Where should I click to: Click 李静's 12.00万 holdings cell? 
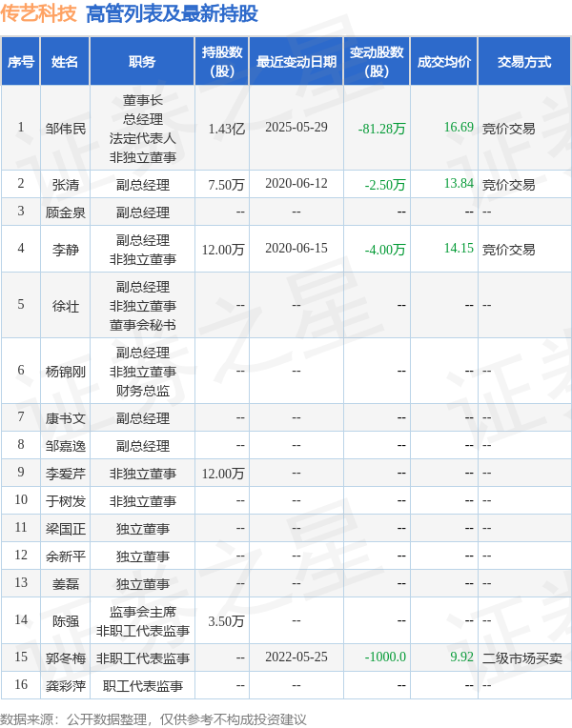[x=223, y=250]
